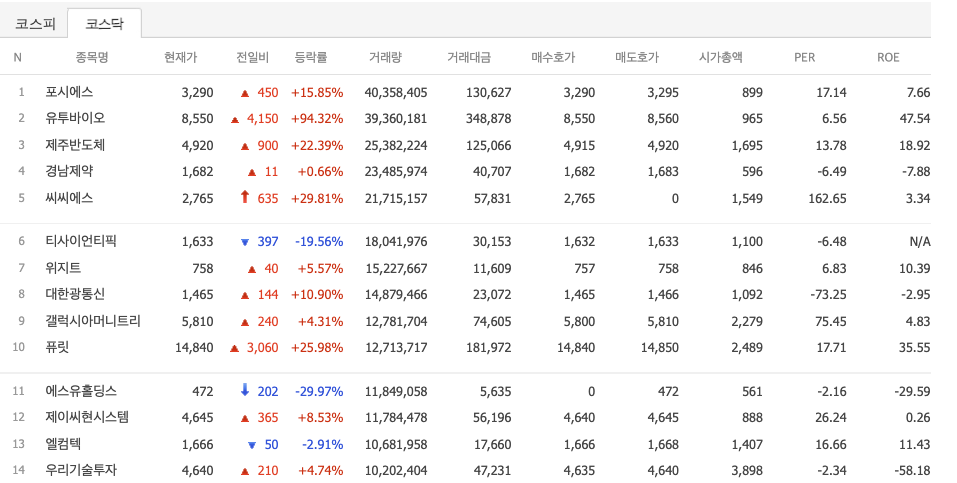Open stock 씨씨에스

[69, 198]
